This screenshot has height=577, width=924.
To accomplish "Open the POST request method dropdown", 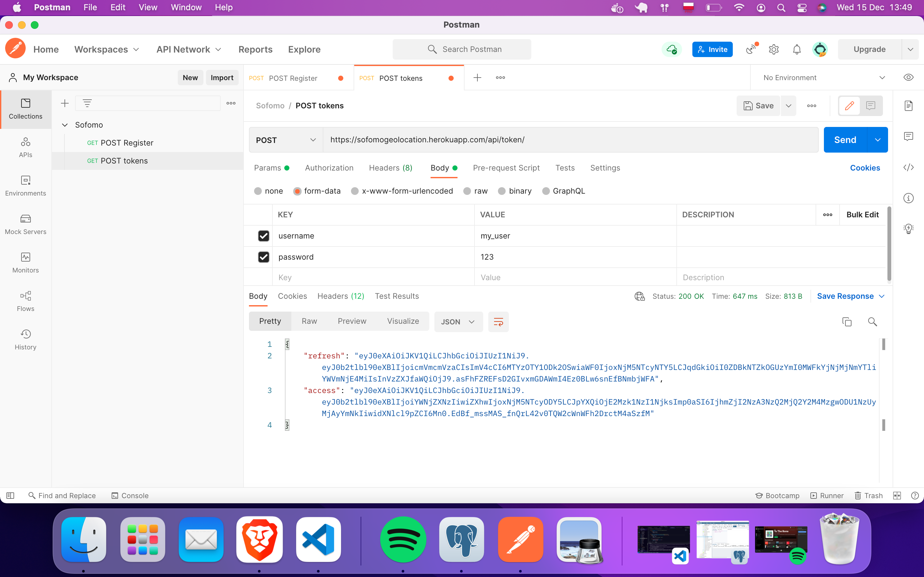I will pos(285,140).
